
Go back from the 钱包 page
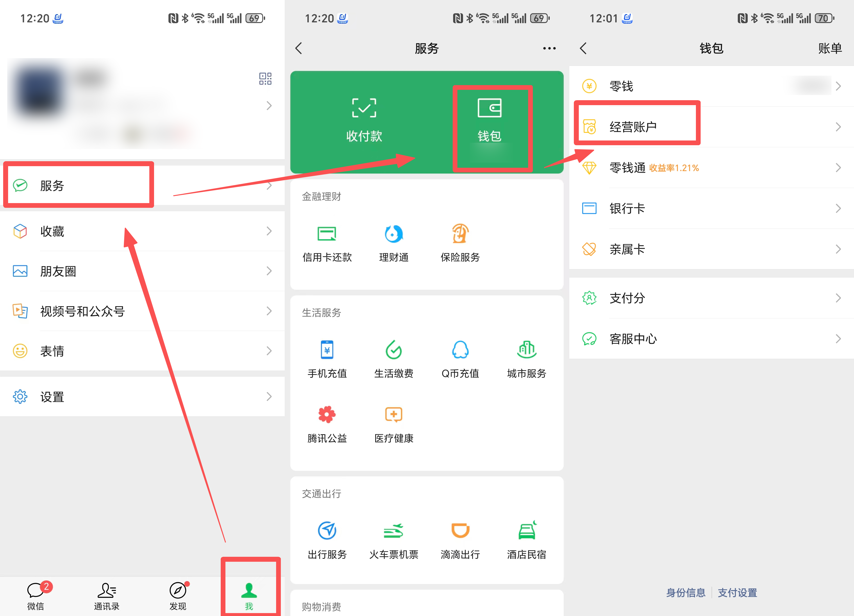click(583, 48)
